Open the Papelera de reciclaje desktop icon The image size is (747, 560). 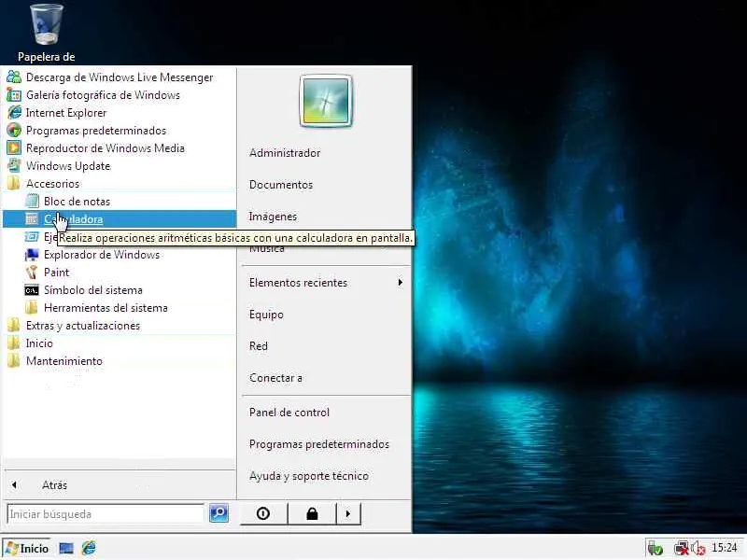[46, 33]
